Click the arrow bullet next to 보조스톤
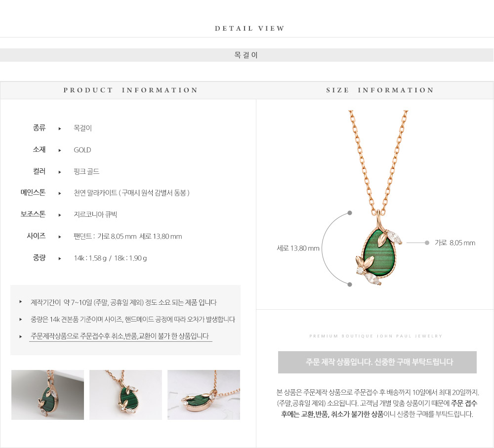 [60, 215]
